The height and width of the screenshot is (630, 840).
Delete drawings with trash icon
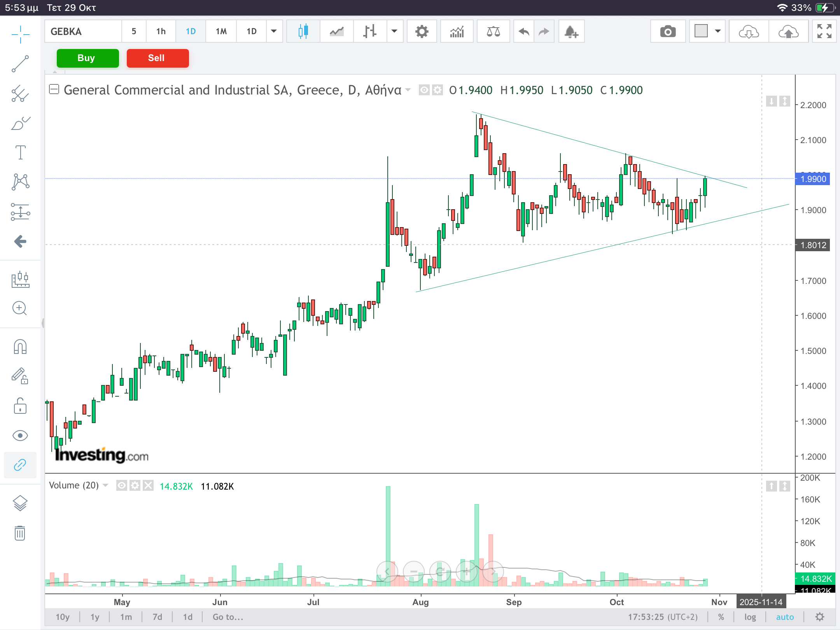point(20,533)
